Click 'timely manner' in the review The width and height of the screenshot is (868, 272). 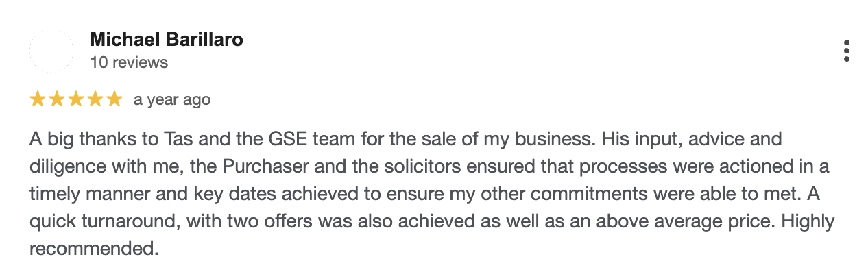pyautogui.click(x=83, y=193)
